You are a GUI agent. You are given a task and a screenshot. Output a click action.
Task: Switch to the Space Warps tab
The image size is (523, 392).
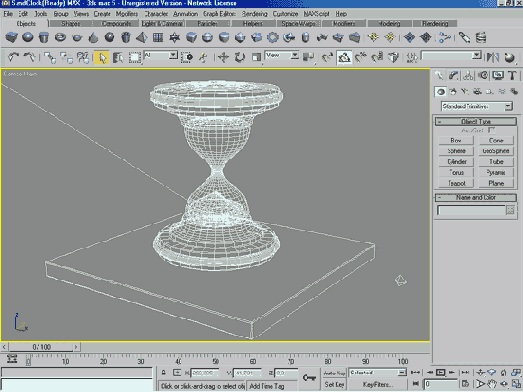pyautogui.click(x=298, y=24)
